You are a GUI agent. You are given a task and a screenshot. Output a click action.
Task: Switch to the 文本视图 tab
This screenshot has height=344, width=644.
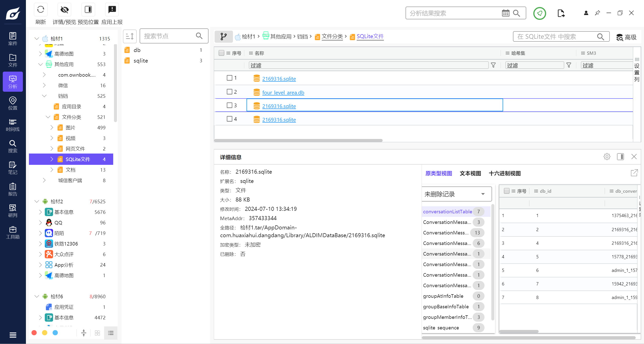pyautogui.click(x=470, y=173)
